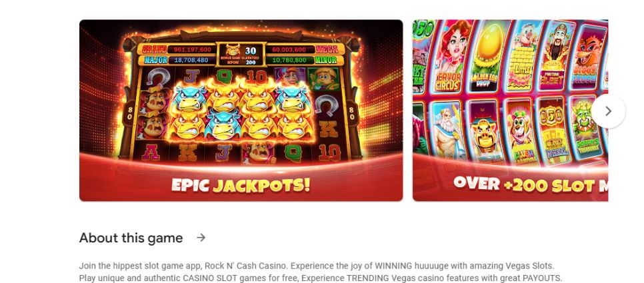
Task: Click the next screenshot arrow button
Action: point(608,111)
